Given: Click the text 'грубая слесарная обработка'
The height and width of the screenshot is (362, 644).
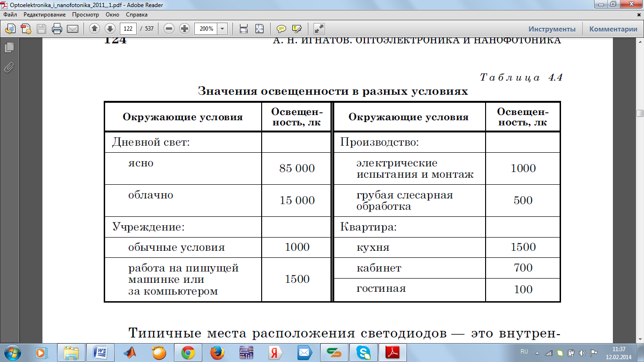Looking at the screenshot, I should click(405, 200).
